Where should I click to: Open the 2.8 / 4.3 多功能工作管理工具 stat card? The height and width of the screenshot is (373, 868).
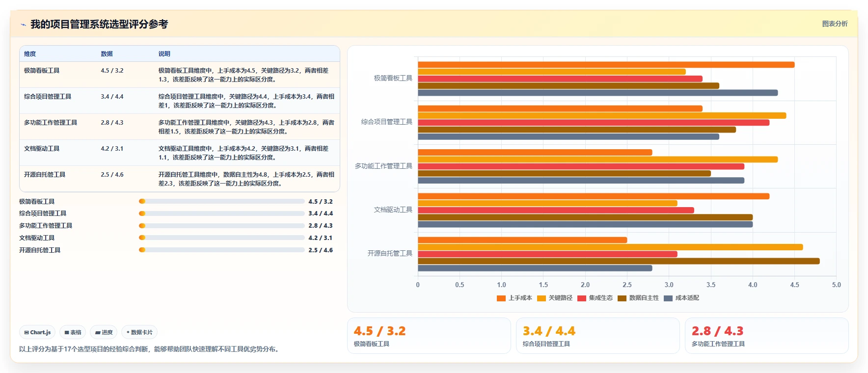click(767, 336)
